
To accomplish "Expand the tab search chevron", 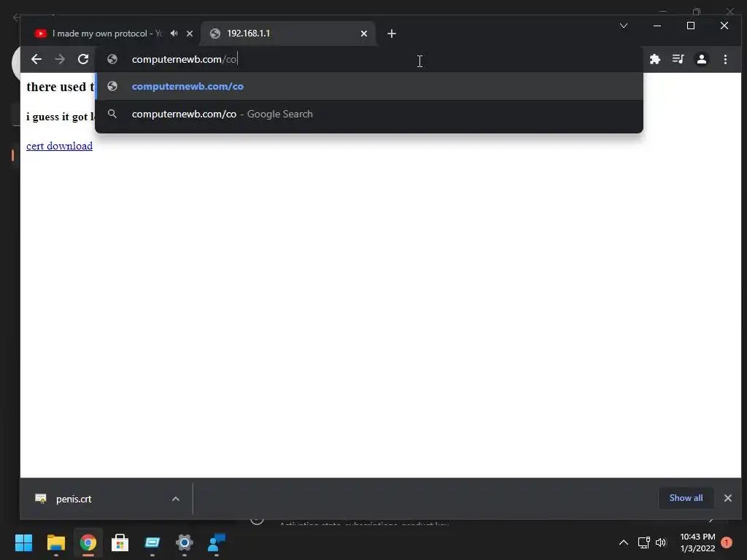I will [624, 26].
